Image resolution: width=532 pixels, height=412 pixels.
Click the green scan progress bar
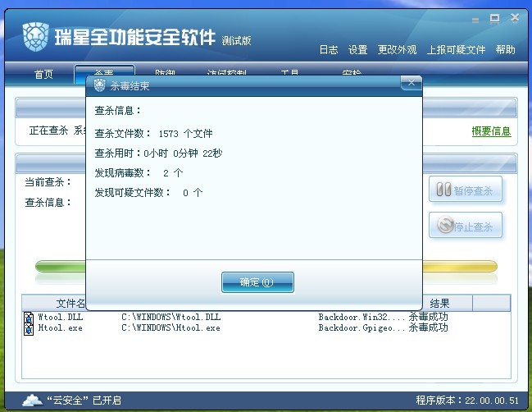pyautogui.click(x=61, y=266)
